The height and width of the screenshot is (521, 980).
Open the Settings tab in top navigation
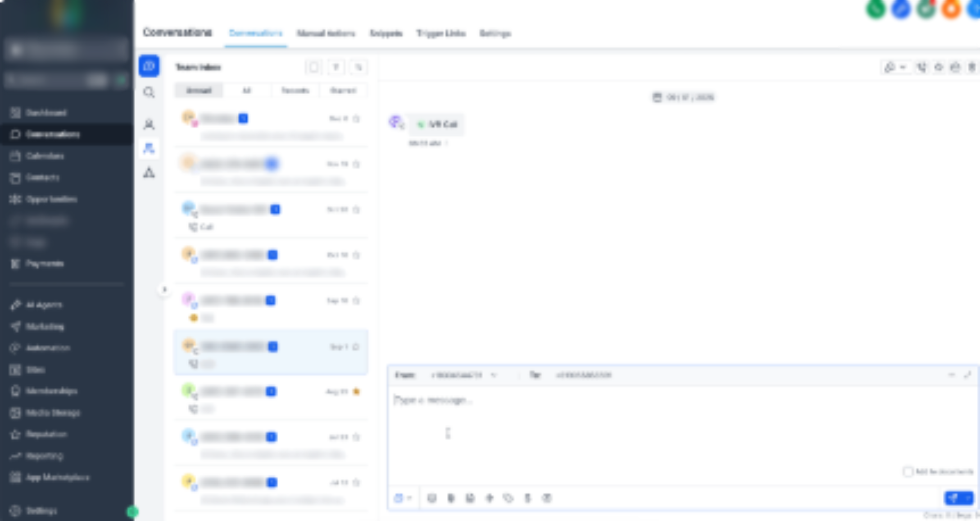point(495,33)
